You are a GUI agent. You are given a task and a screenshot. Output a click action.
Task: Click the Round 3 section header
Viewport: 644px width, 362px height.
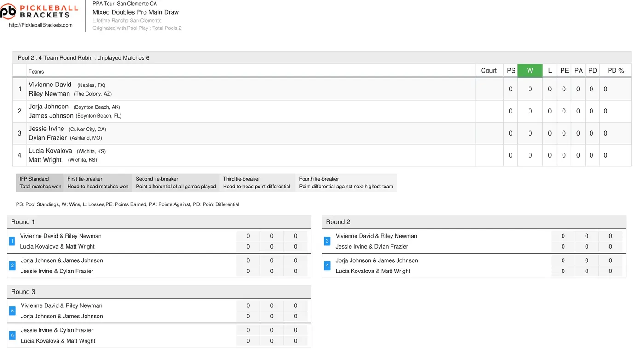159,292
